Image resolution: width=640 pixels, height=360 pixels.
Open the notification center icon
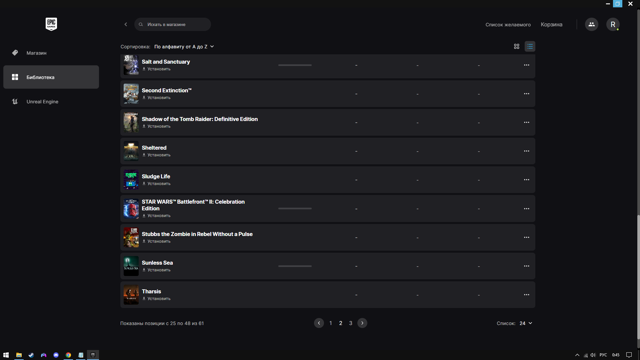[x=629, y=355]
